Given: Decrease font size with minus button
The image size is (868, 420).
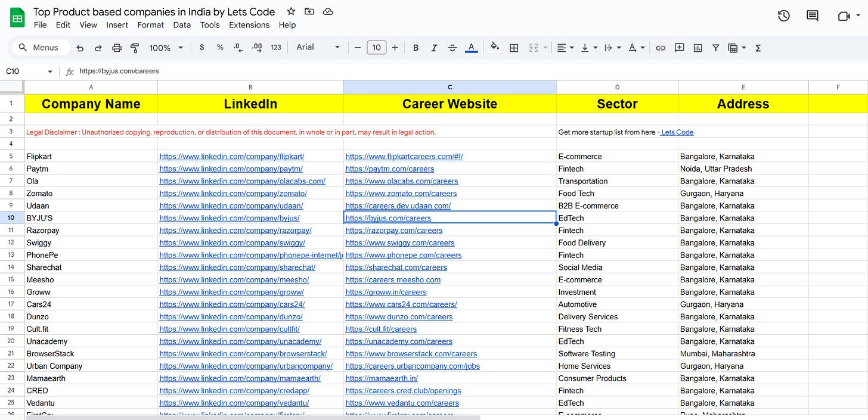Looking at the screenshot, I should pos(358,48).
